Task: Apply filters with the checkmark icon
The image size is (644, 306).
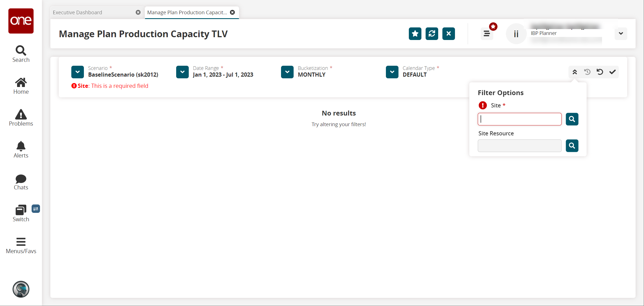Action: (x=612, y=72)
